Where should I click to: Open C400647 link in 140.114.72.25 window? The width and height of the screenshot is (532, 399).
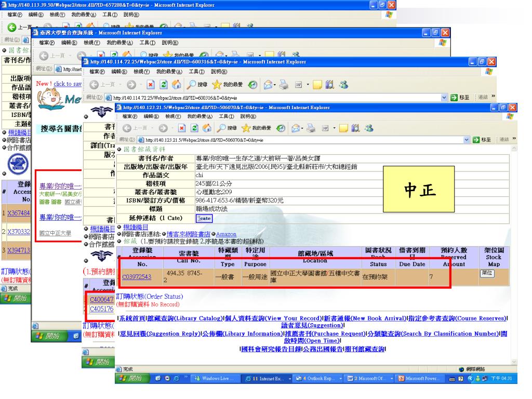click(x=101, y=300)
